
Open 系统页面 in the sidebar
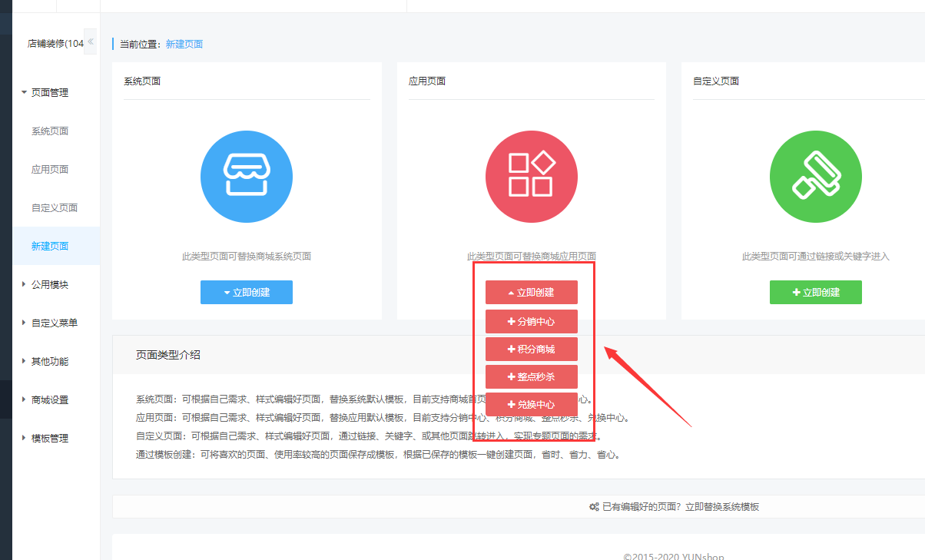50,131
